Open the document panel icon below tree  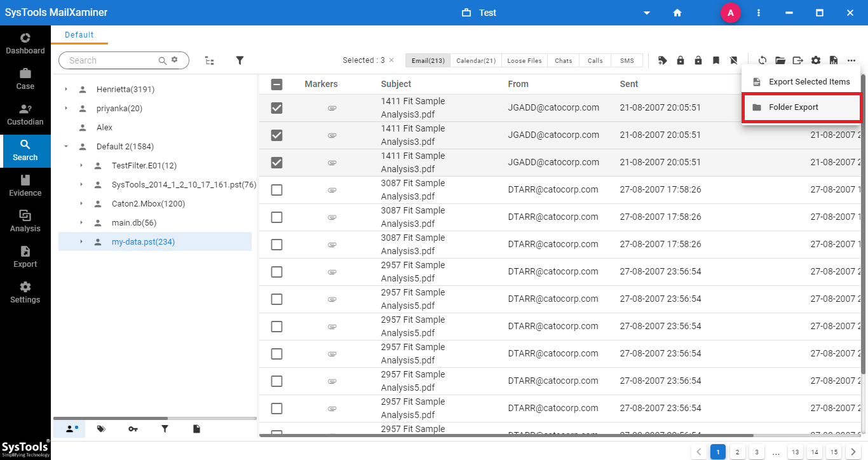[x=196, y=429]
